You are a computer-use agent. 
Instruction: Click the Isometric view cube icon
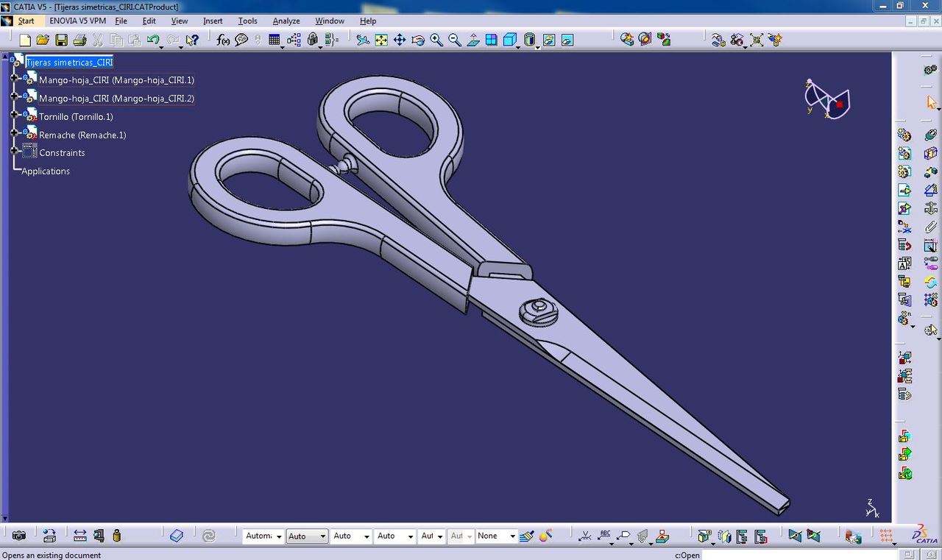tap(510, 40)
